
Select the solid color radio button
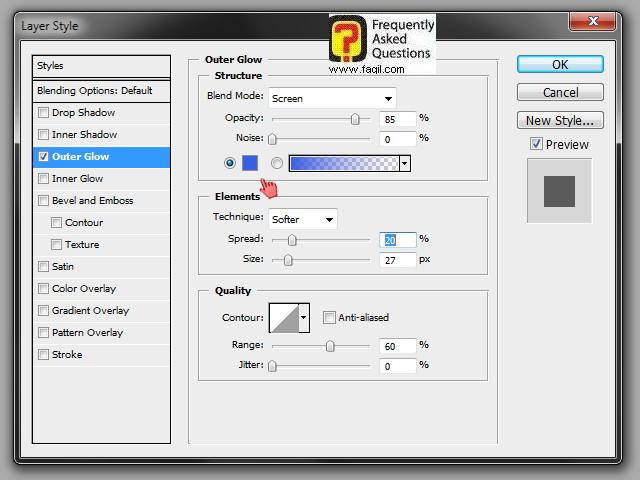tap(231, 163)
